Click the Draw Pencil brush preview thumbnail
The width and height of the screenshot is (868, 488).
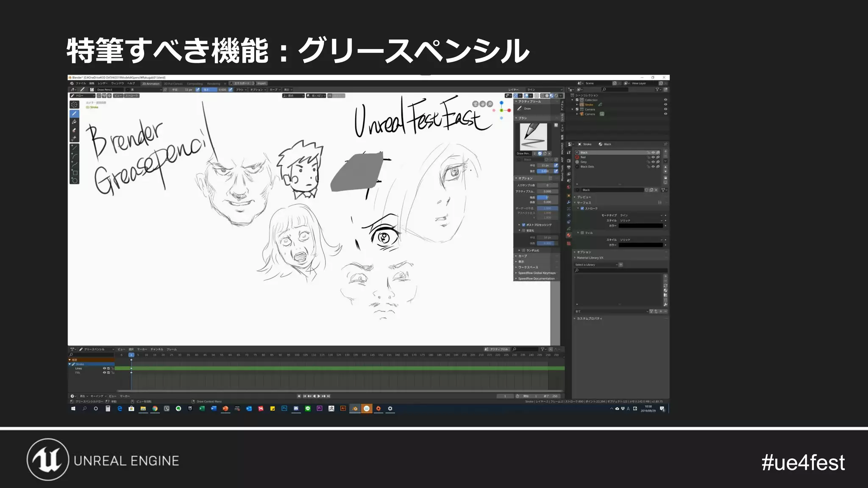533,136
